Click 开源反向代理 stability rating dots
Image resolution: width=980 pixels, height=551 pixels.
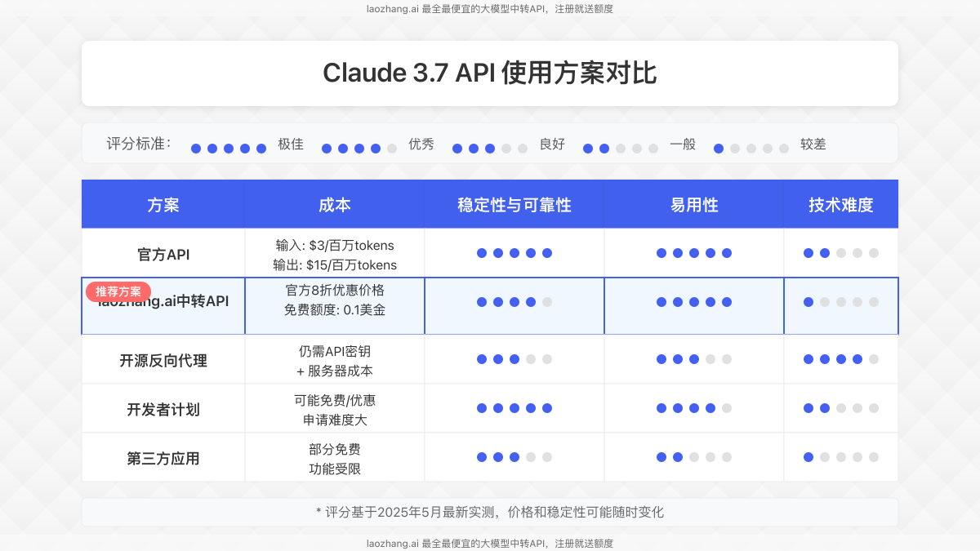514,359
